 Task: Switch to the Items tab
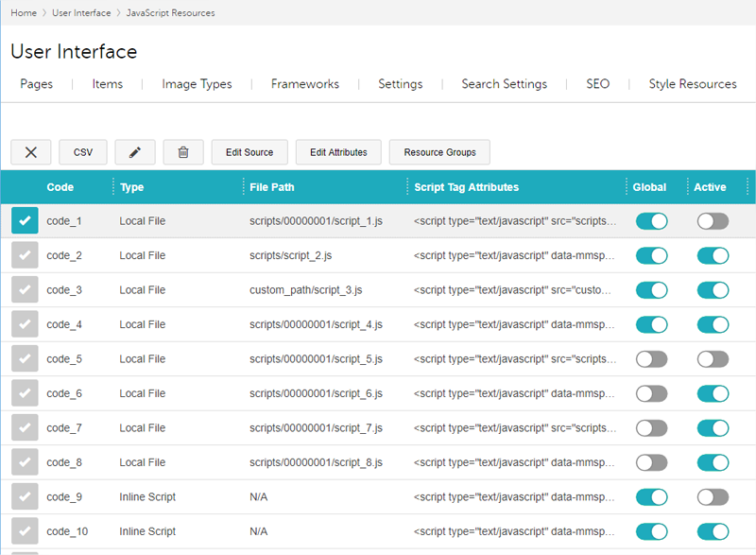click(107, 84)
